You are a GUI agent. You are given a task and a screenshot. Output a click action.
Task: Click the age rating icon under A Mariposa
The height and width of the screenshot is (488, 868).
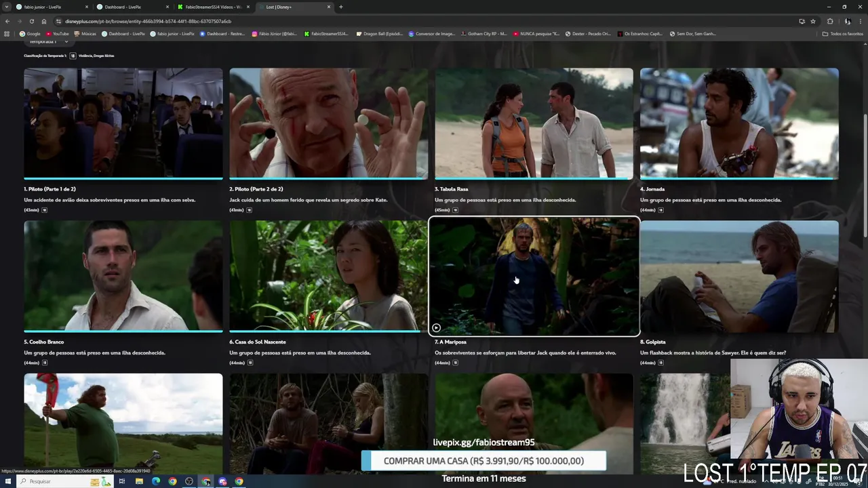tap(456, 363)
